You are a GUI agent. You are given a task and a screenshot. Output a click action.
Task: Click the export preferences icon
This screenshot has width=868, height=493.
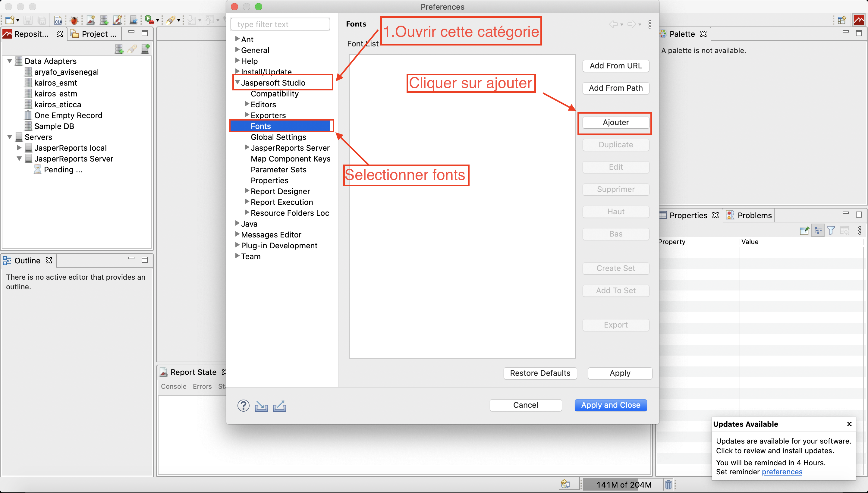click(x=279, y=406)
